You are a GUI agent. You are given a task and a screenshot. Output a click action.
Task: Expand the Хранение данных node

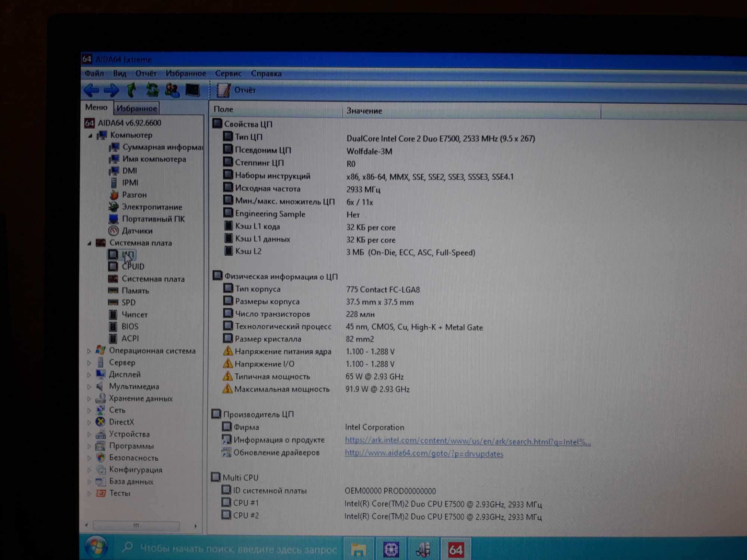pyautogui.click(x=89, y=399)
